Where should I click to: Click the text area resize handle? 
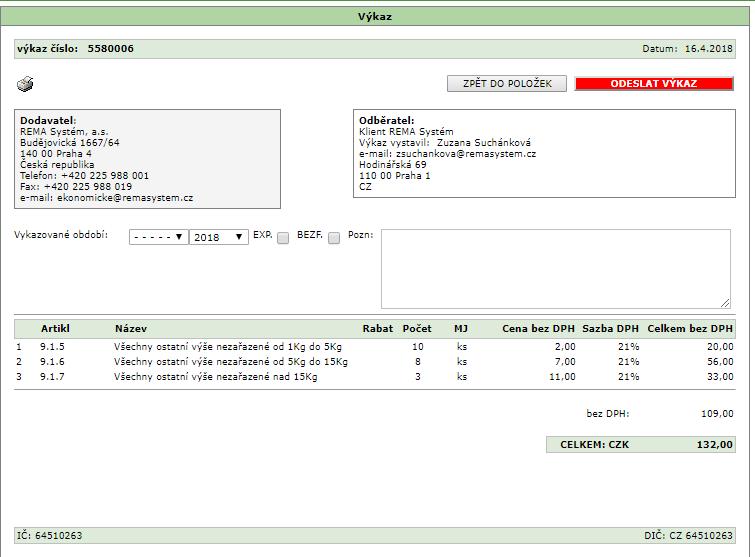tap(726, 303)
